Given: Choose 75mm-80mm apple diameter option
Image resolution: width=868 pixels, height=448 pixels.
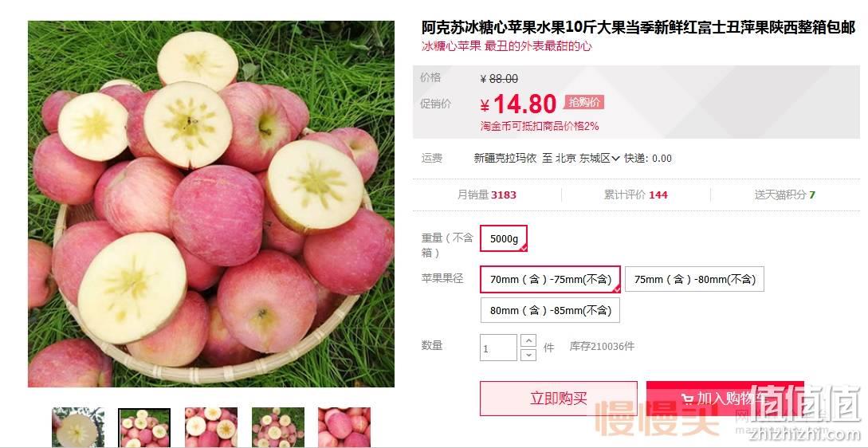Looking at the screenshot, I should point(695,280).
